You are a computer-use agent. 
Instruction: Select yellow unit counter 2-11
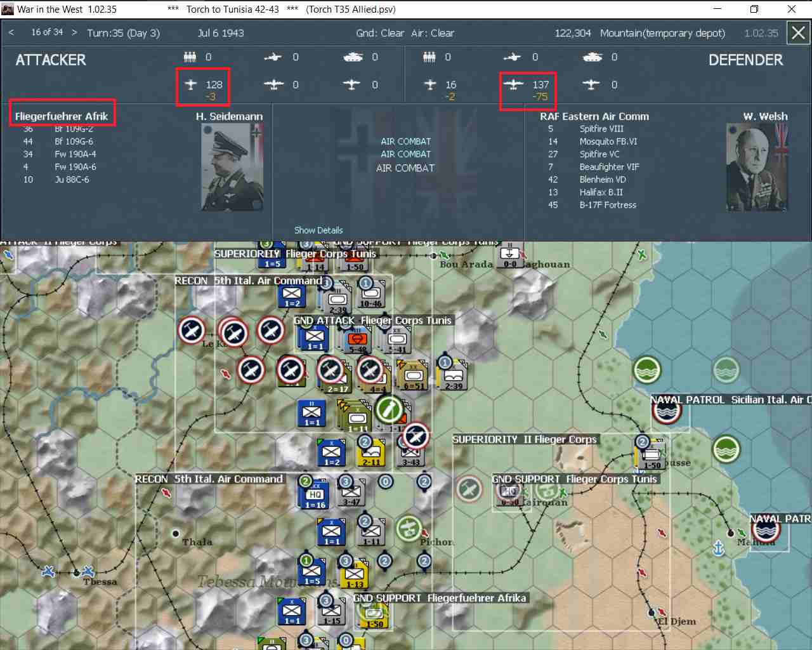point(371,452)
